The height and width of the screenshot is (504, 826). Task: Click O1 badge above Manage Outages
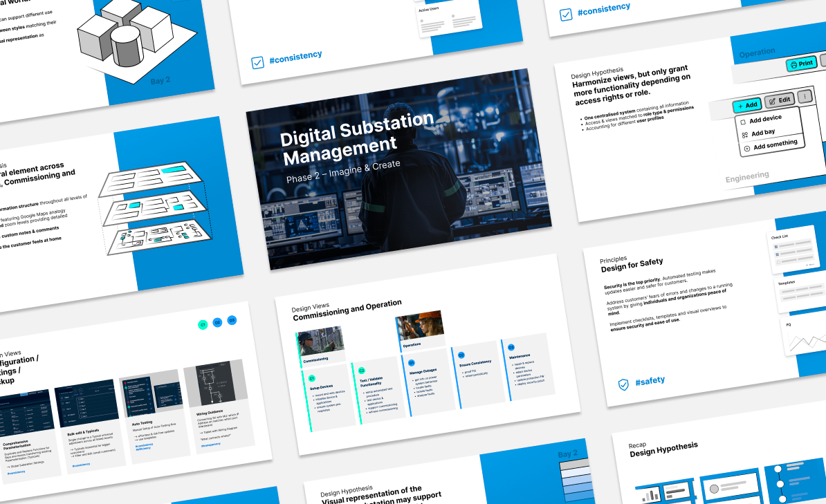point(412,363)
